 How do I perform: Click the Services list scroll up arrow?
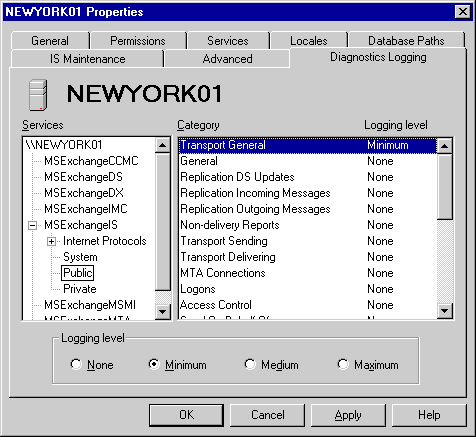click(x=163, y=145)
